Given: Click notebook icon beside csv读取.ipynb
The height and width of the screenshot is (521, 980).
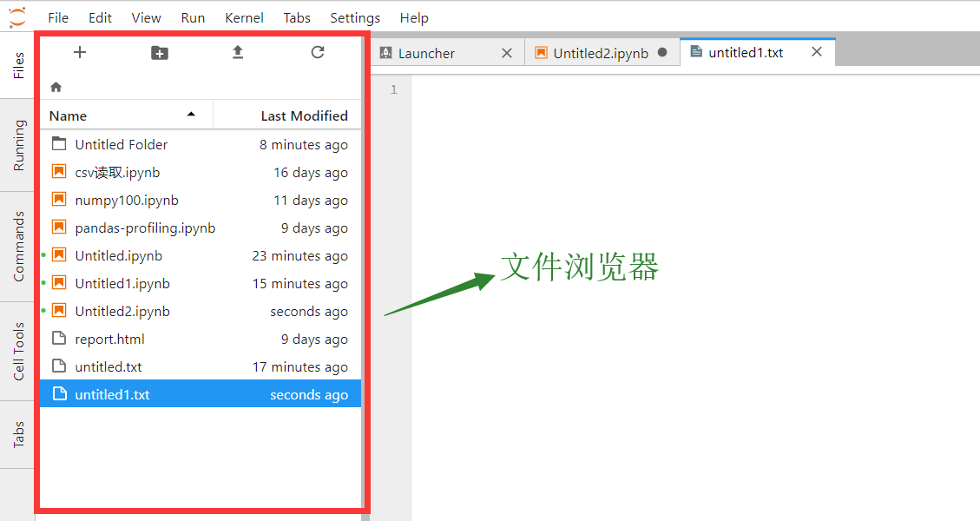Looking at the screenshot, I should click(59, 171).
